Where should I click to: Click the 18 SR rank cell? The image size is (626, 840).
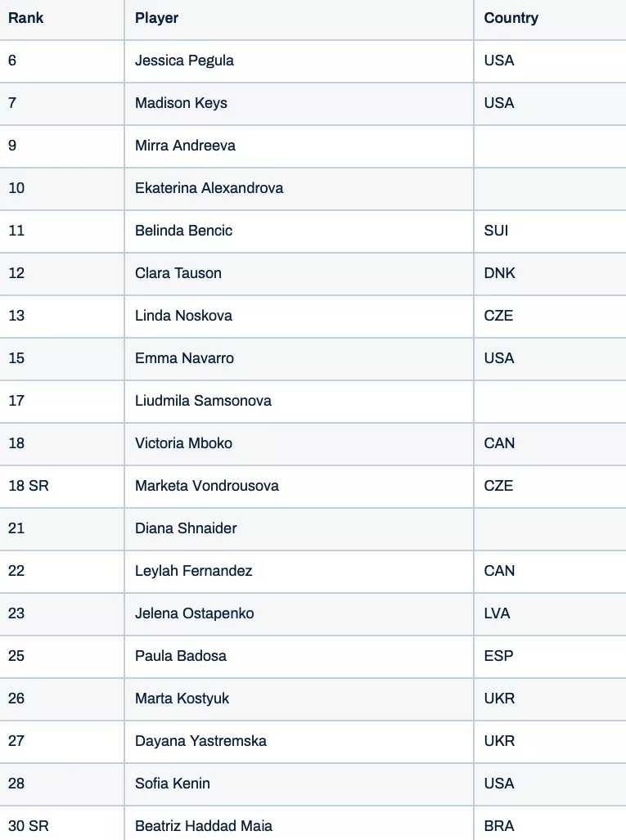(29, 486)
